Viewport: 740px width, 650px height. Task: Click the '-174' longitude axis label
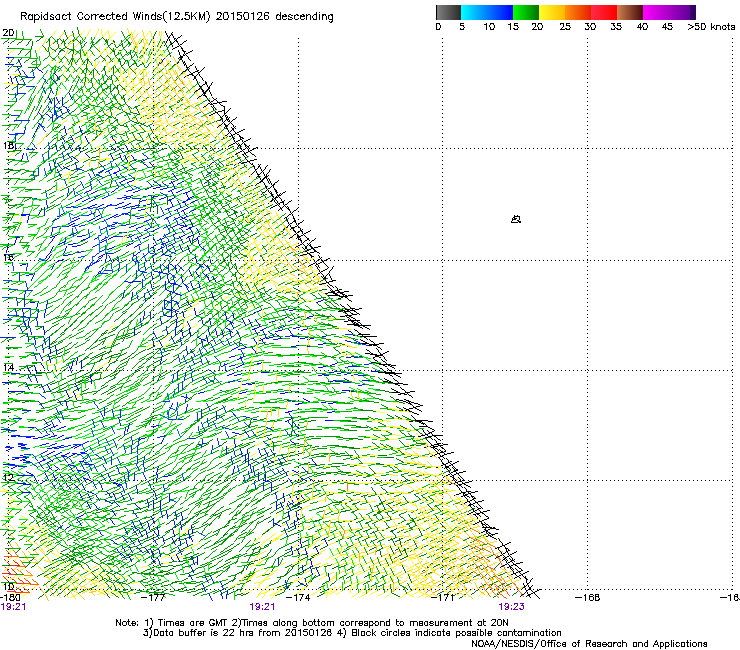pos(298,598)
